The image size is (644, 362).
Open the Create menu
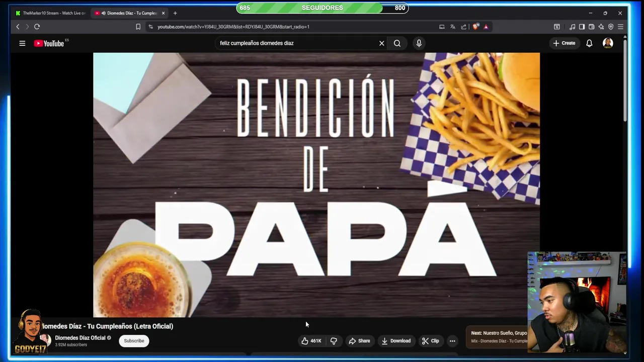(564, 43)
